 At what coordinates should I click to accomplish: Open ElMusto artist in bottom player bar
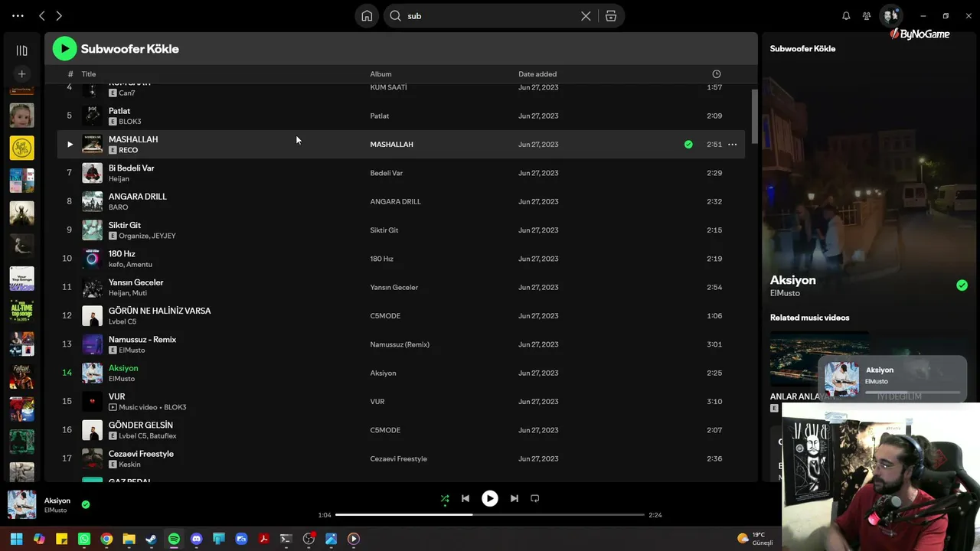pyautogui.click(x=55, y=510)
